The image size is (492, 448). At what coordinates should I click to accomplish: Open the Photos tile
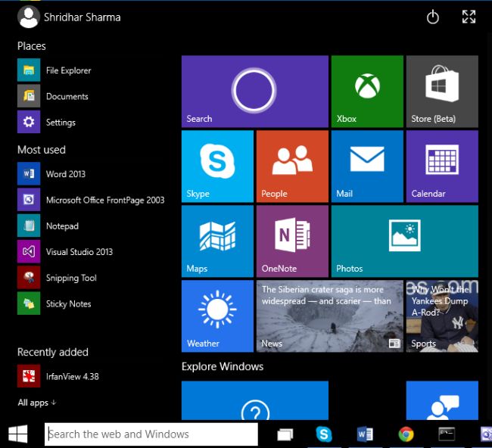405,241
